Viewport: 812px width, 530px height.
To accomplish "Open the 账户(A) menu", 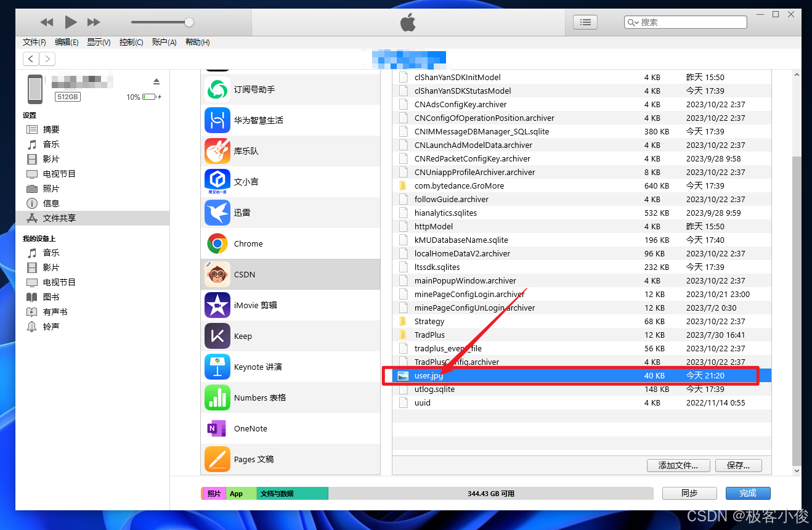I will tap(164, 42).
